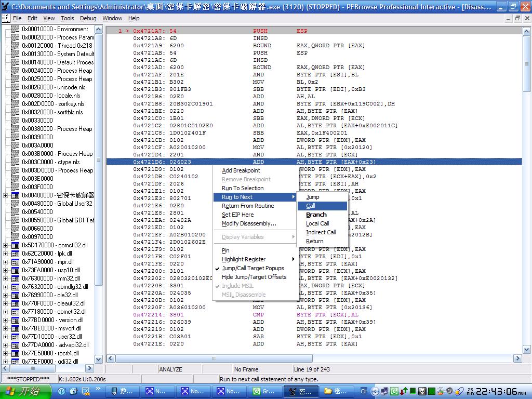The height and width of the screenshot is (399, 532).
Task: Click the icon beside 0x0012C000 - Thread 0x218
Action: click(15, 46)
